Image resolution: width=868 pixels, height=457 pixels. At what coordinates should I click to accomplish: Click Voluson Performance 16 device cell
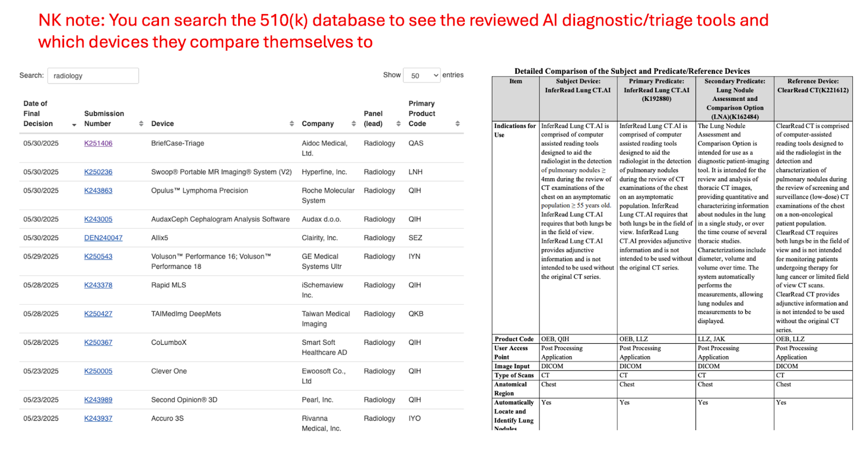point(211,261)
